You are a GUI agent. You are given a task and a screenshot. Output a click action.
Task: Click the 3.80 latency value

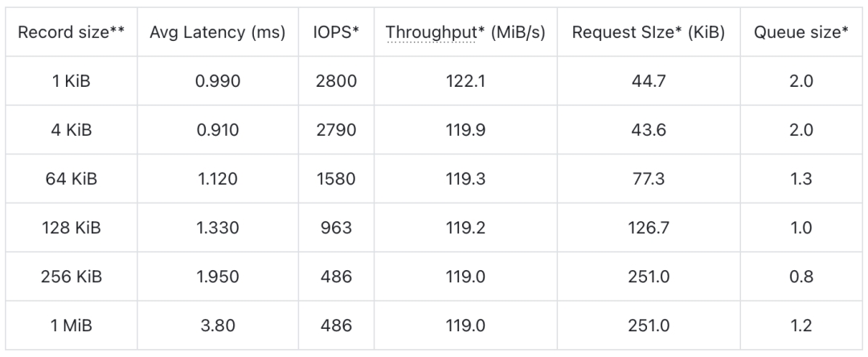pyautogui.click(x=218, y=325)
